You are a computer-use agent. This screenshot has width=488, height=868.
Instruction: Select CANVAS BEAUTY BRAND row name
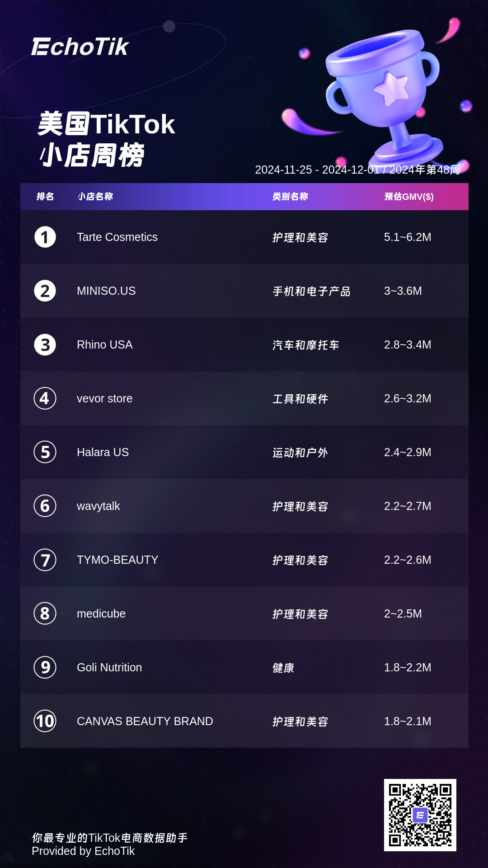pyautogui.click(x=145, y=721)
